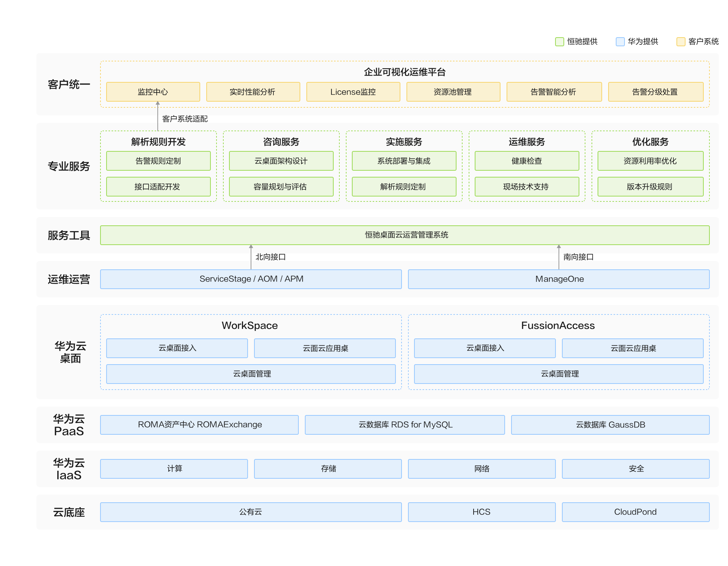This screenshot has height=566, width=728.
Task: Select 云桌面管理 under FussionAccess
Action: 559,374
